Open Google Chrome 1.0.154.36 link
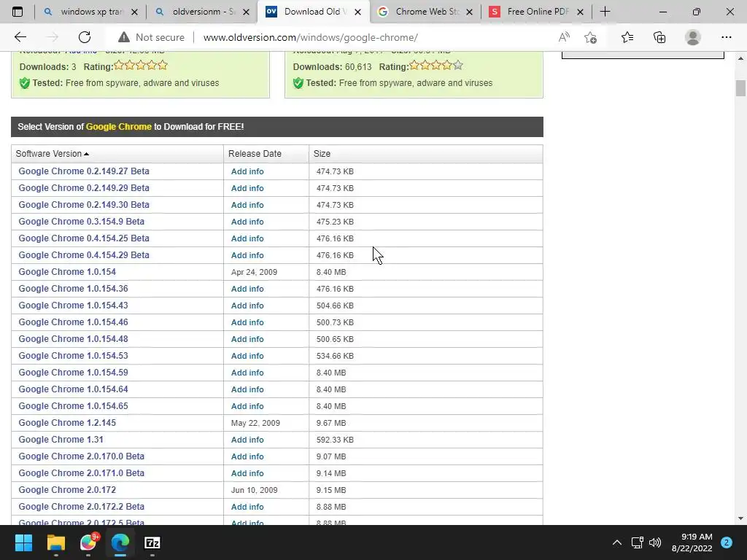Screen dimensions: 747x560 74,289
